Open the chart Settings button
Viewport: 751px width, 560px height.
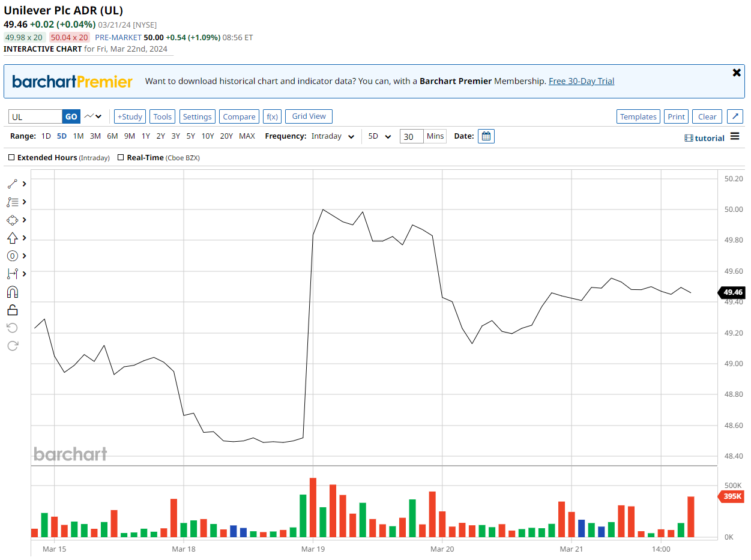coord(197,116)
